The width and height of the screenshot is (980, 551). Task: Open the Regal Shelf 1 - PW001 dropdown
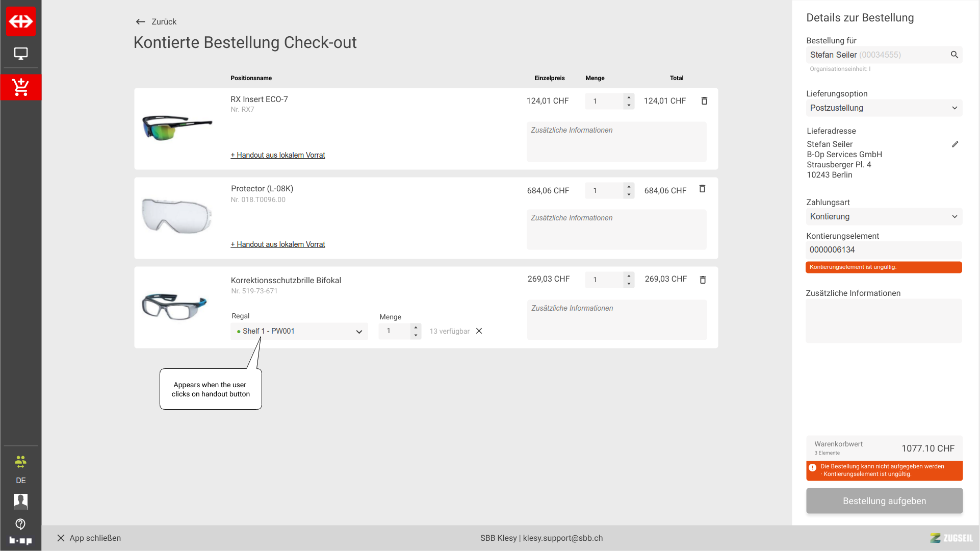[x=299, y=332]
